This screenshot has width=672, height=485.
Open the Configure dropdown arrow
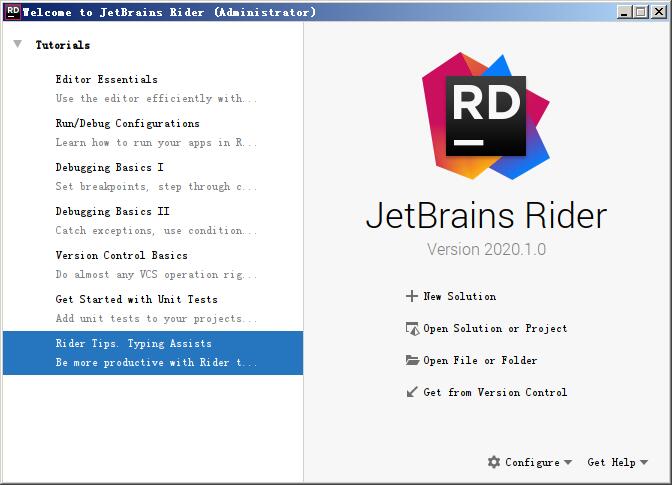point(568,462)
